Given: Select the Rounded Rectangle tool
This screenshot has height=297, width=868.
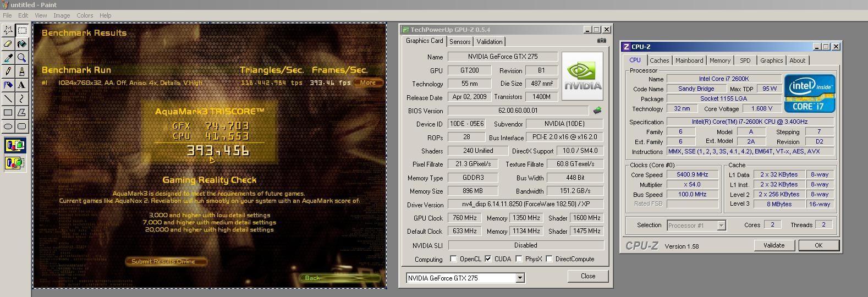Looking at the screenshot, I should point(22,127).
